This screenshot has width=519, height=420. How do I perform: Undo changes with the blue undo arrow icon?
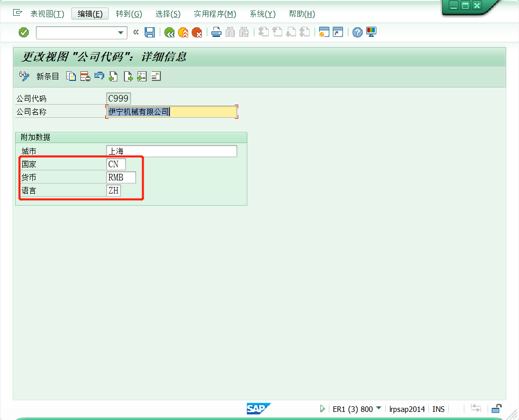(x=99, y=76)
